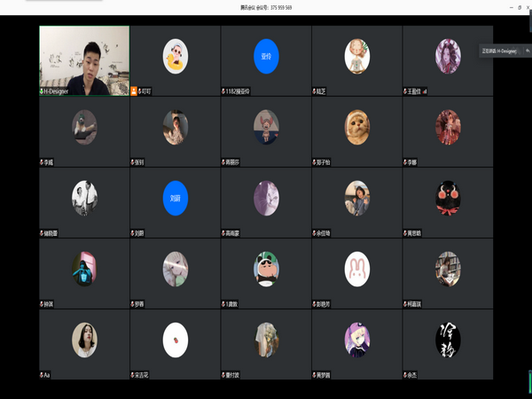This screenshot has width=532, height=399.
Task: Click the white bunny avatar
Action: click(357, 269)
